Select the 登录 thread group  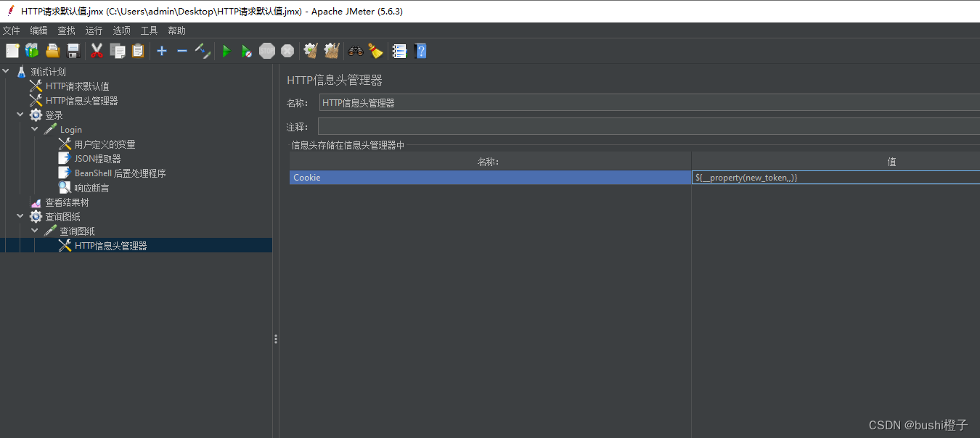pyautogui.click(x=54, y=115)
